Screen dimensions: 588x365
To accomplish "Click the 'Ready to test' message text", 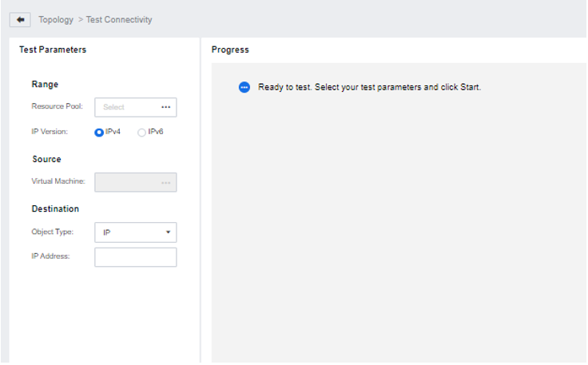I will point(369,87).
